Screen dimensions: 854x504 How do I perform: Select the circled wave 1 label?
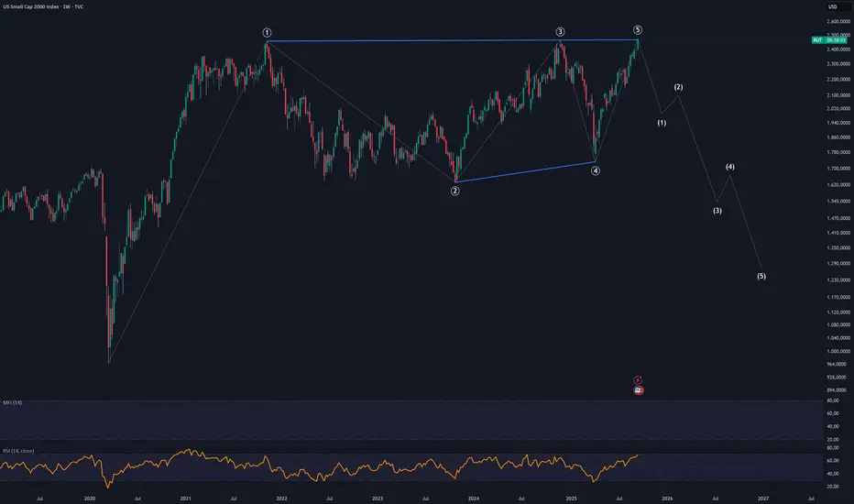(267, 33)
